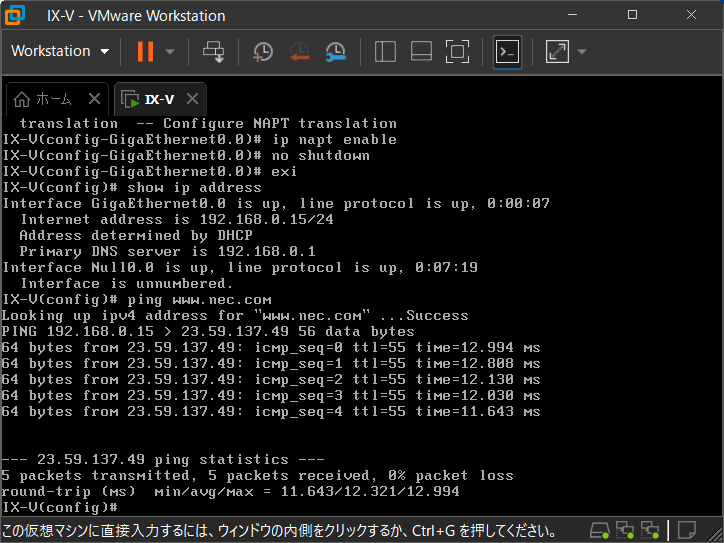Switch to console view

pyautogui.click(x=507, y=52)
